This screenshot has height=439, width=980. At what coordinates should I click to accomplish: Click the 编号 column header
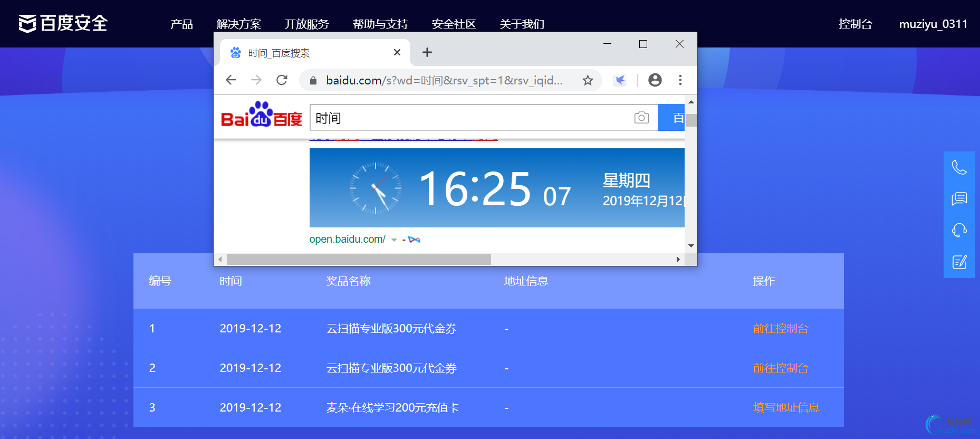click(x=160, y=281)
